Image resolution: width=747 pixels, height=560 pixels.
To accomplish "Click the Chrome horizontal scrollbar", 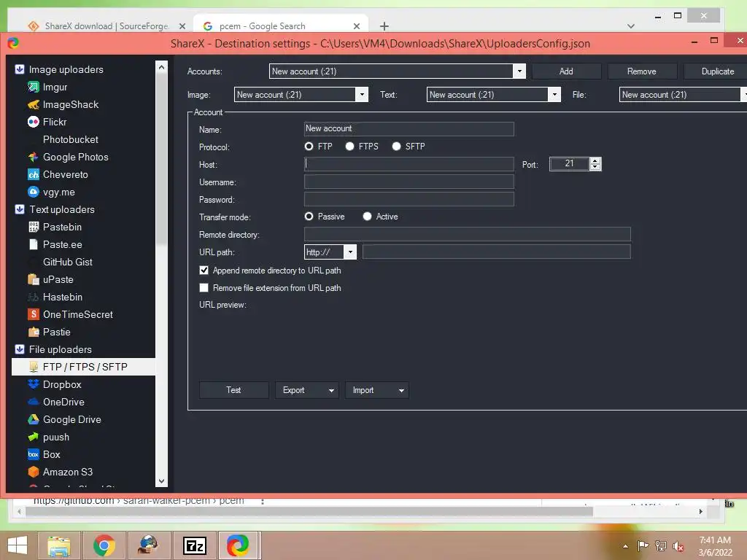I will [x=309, y=511].
